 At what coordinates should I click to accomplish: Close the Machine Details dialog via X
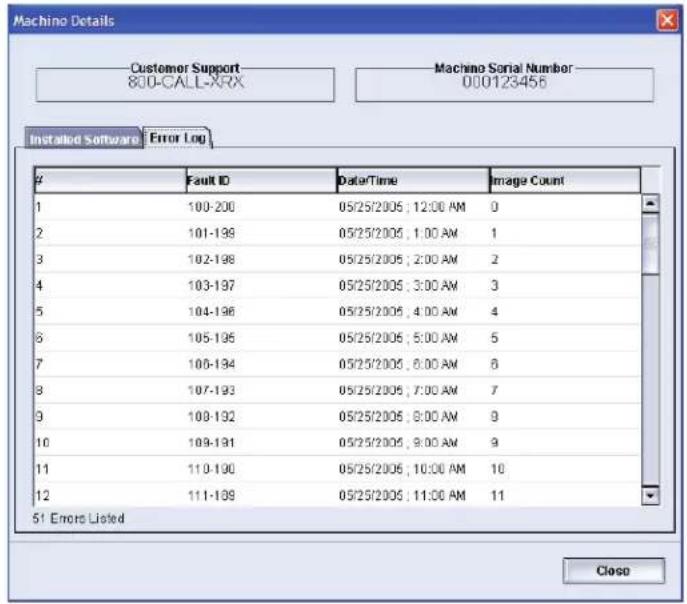click(667, 20)
